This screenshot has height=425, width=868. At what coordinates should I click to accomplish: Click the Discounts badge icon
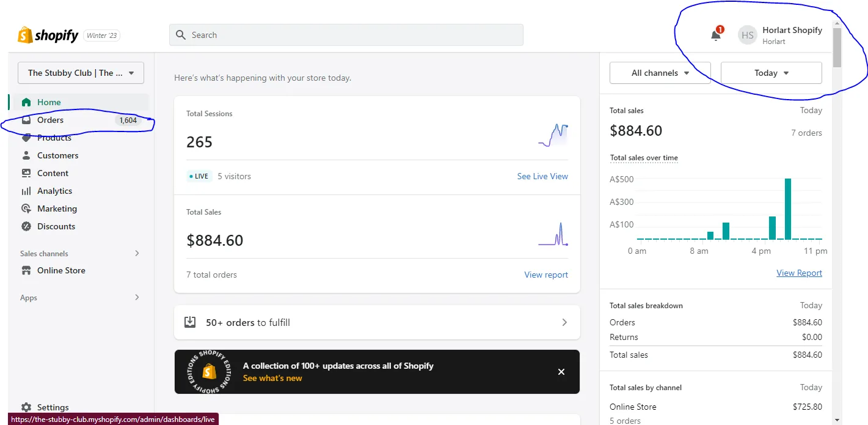(26, 226)
